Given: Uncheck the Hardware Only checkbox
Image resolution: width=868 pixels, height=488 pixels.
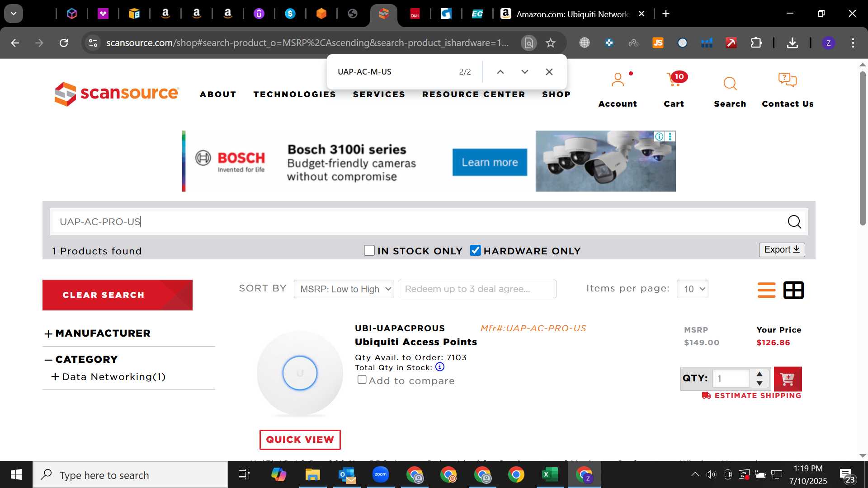Looking at the screenshot, I should [x=475, y=250].
